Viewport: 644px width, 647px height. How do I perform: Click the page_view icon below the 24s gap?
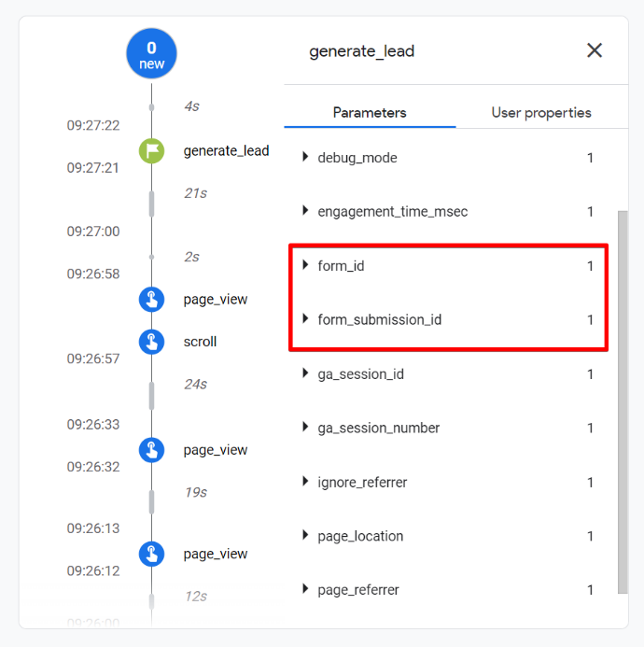[151, 450]
